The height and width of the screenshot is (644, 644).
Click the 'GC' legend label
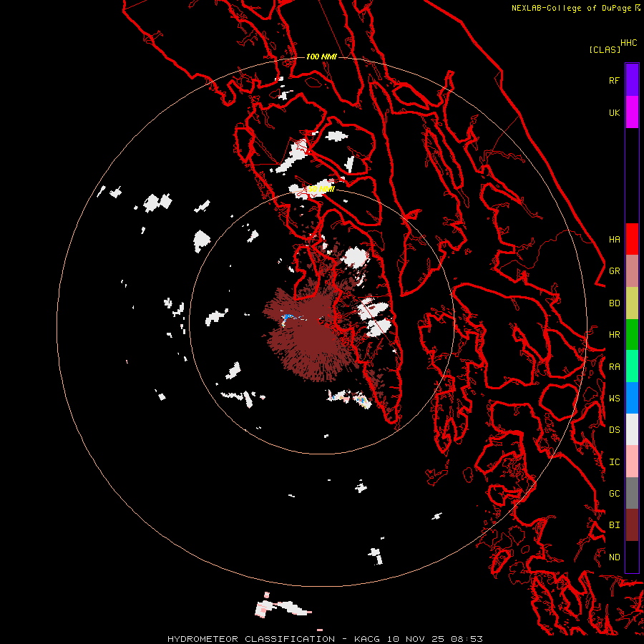point(614,494)
